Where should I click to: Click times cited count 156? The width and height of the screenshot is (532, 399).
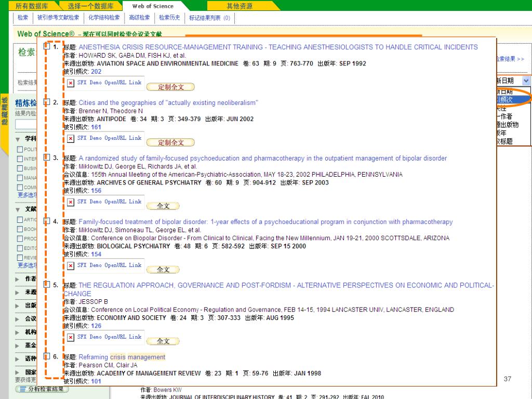pyautogui.click(x=96, y=191)
